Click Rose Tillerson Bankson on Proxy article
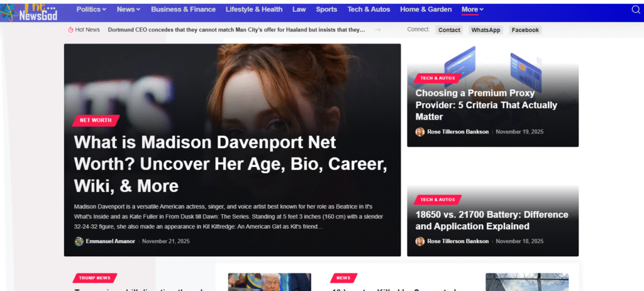644x291 pixels. point(458,132)
